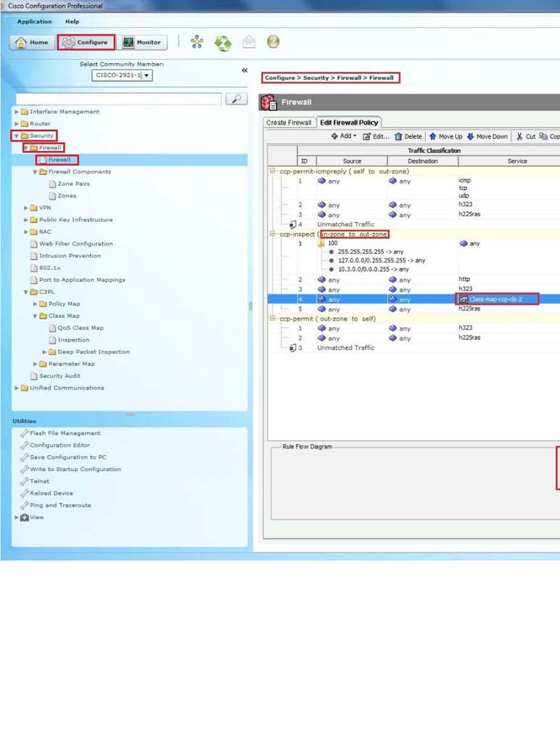Click the navigation search text field
The height and width of the screenshot is (743, 560).
click(x=118, y=99)
